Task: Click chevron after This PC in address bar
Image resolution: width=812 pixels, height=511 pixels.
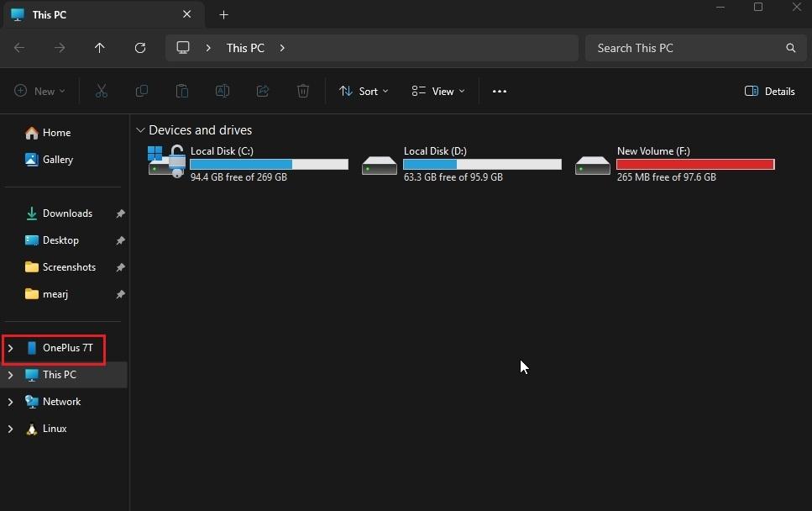Action: point(282,48)
